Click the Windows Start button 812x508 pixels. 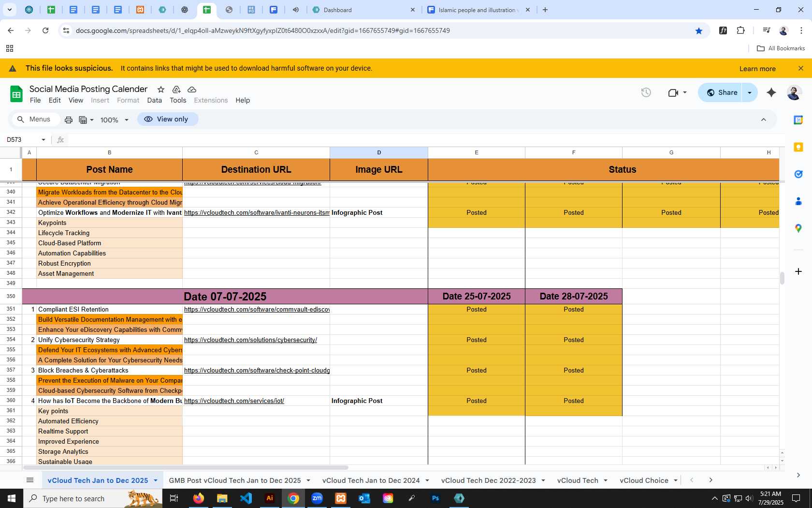pyautogui.click(x=12, y=498)
